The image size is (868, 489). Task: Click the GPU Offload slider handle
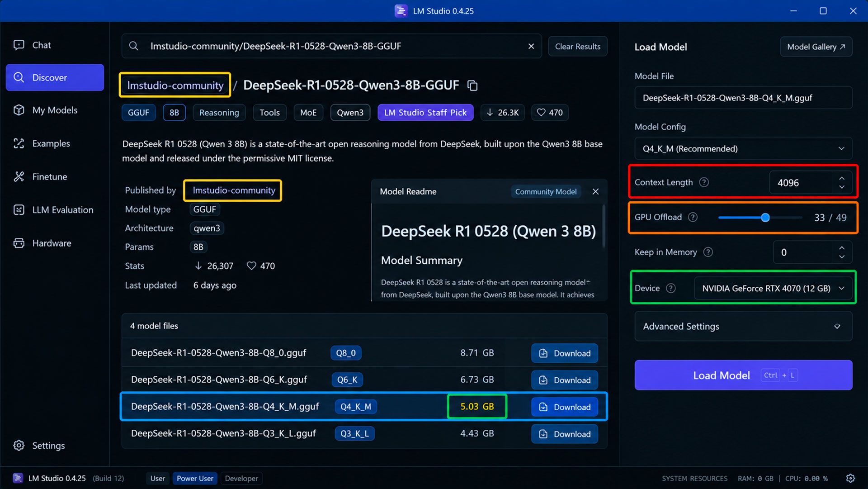(x=765, y=218)
